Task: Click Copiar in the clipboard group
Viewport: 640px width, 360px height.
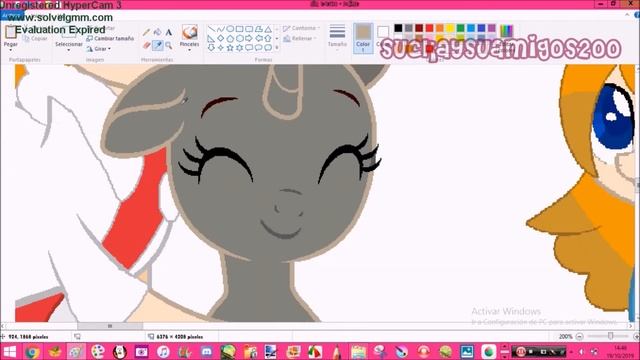Action: [x=35, y=39]
